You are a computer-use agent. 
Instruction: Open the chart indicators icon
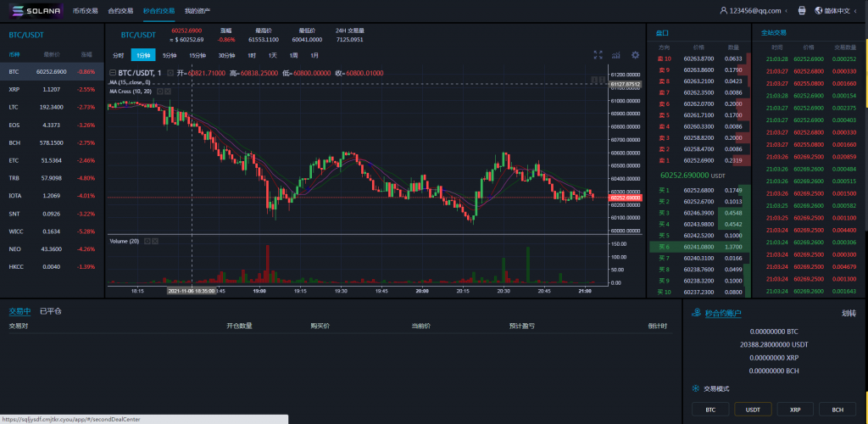(616, 55)
